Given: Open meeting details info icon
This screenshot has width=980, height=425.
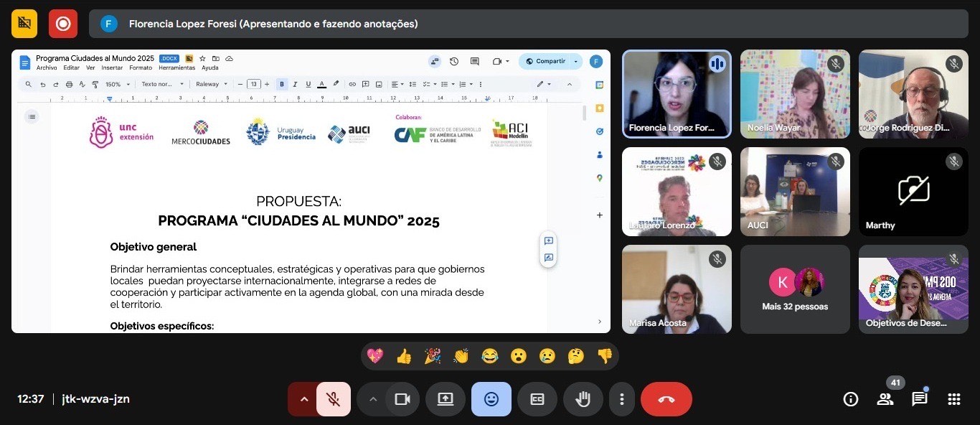Looking at the screenshot, I should 850,399.
